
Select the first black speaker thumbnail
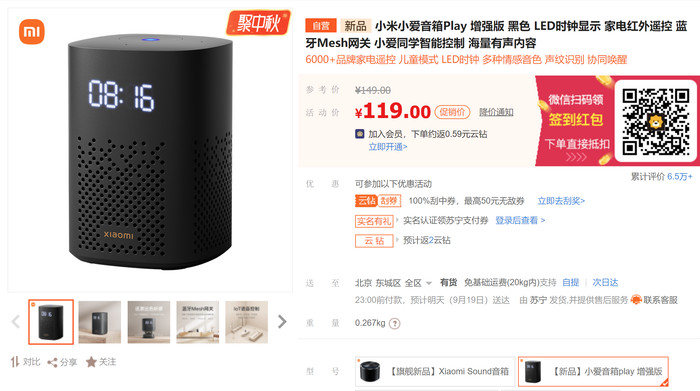[x=51, y=322]
